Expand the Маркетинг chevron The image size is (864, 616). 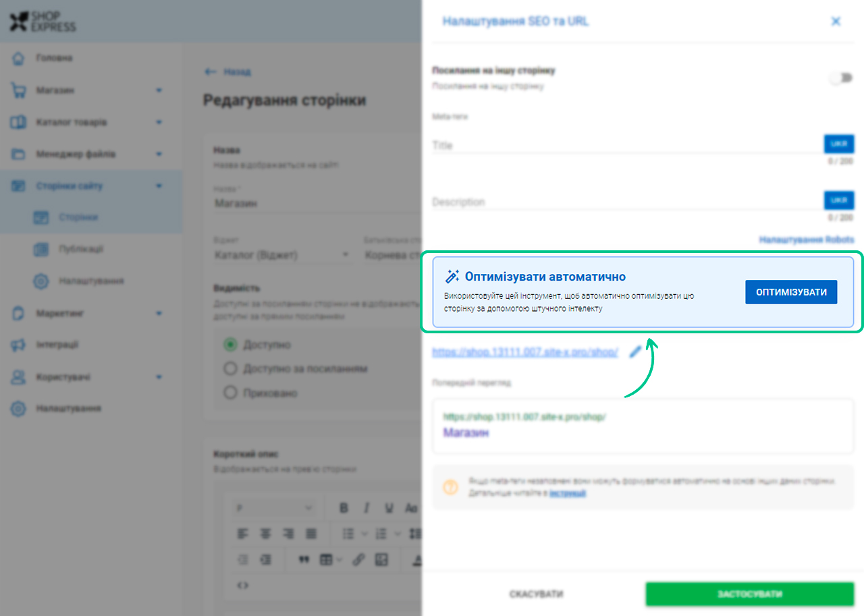point(159,314)
